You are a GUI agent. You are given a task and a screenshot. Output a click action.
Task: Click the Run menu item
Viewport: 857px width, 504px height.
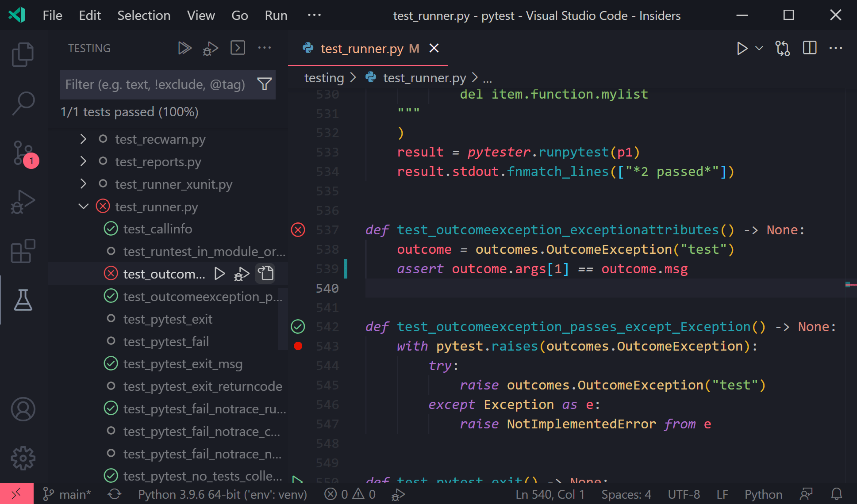point(276,15)
